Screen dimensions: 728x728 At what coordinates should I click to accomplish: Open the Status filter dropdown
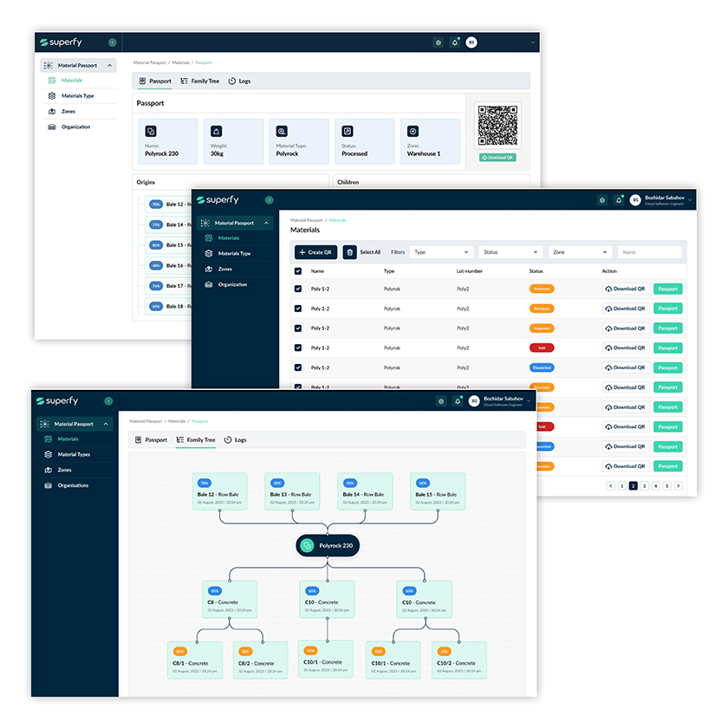510,252
